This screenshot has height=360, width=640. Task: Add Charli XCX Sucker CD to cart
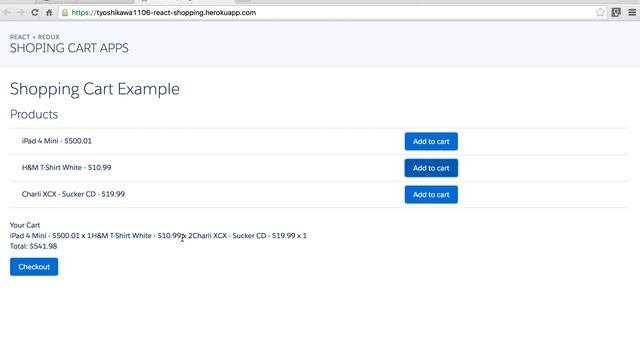pyautogui.click(x=431, y=194)
